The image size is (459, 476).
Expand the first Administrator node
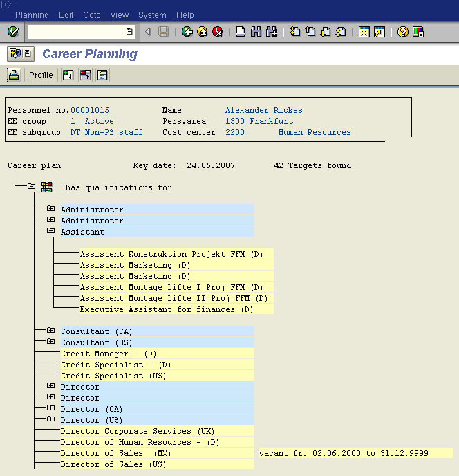(x=50, y=208)
